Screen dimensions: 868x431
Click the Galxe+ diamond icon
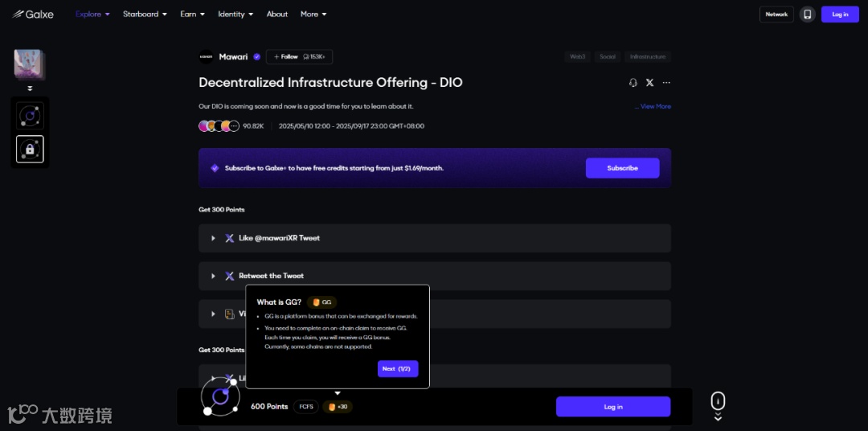click(x=215, y=168)
